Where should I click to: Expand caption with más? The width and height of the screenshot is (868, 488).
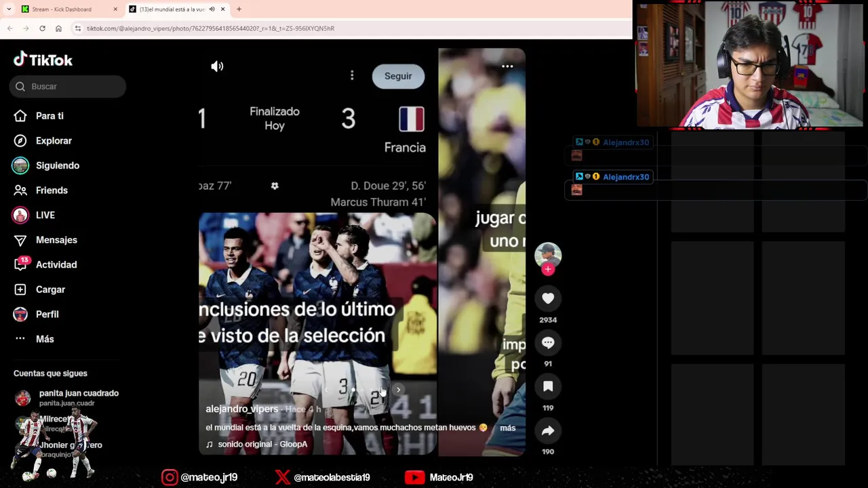pos(507,428)
